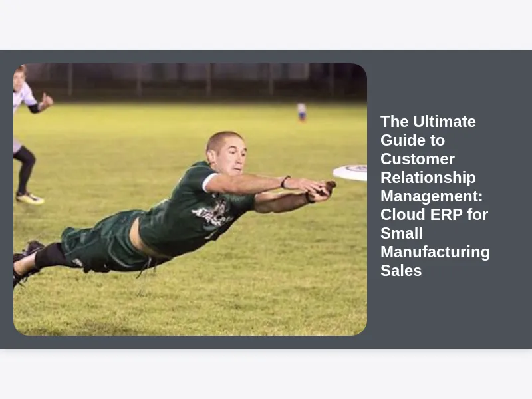
Task: Open the frisbee player article image
Action: click(190, 199)
